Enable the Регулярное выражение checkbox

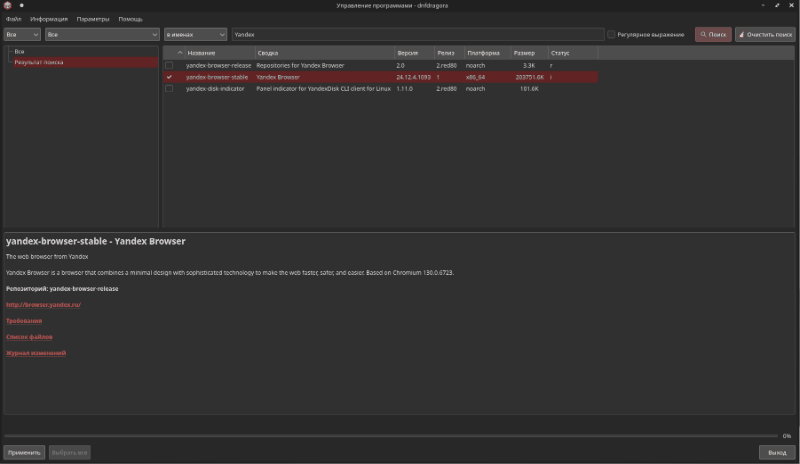(x=611, y=35)
